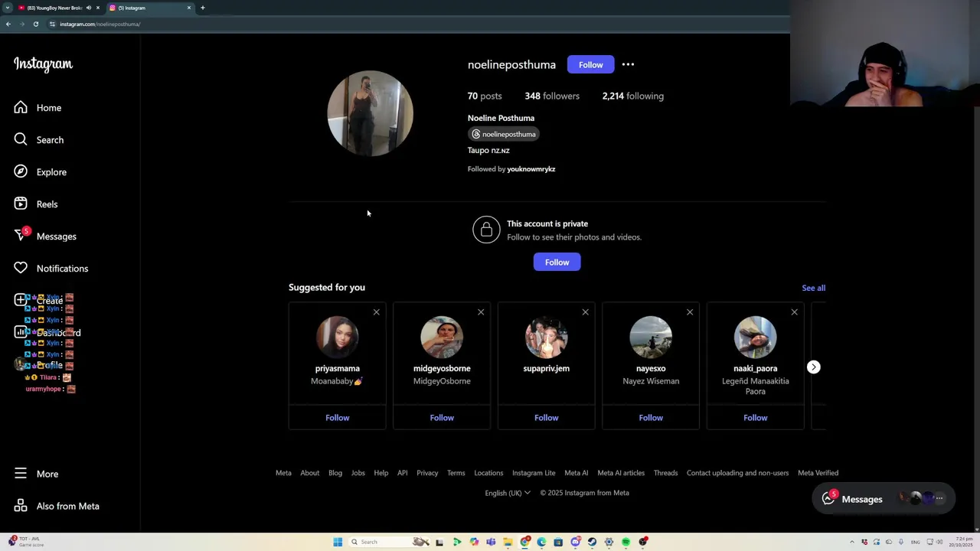The image size is (980, 551).
Task: Open File Explorer from the taskbar
Action: tap(508, 542)
